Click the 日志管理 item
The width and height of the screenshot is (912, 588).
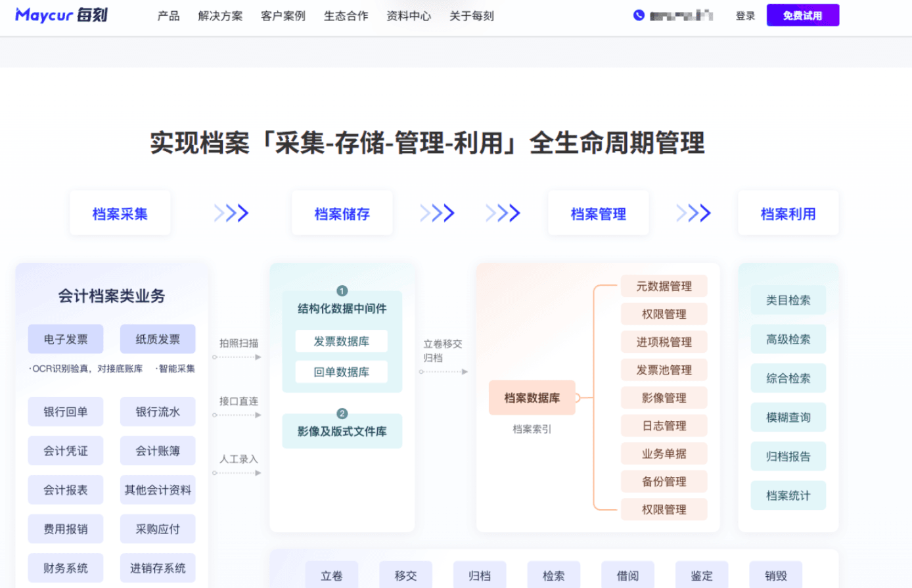664,426
